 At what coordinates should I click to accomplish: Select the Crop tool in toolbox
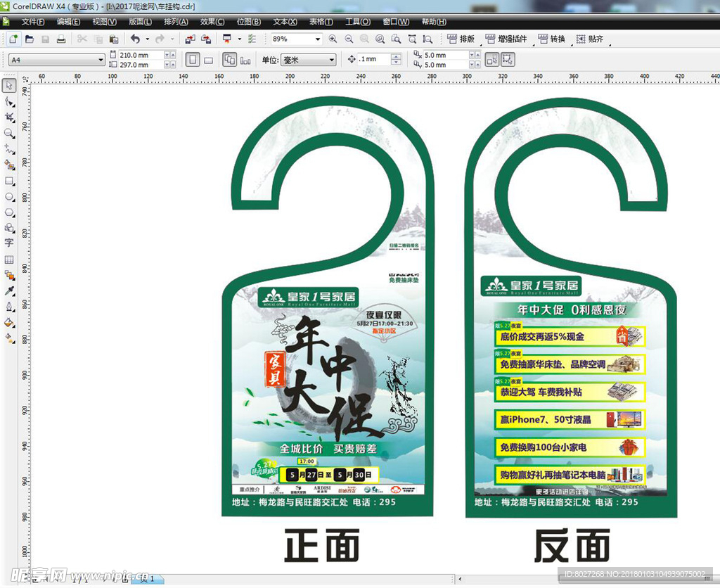click(9, 117)
